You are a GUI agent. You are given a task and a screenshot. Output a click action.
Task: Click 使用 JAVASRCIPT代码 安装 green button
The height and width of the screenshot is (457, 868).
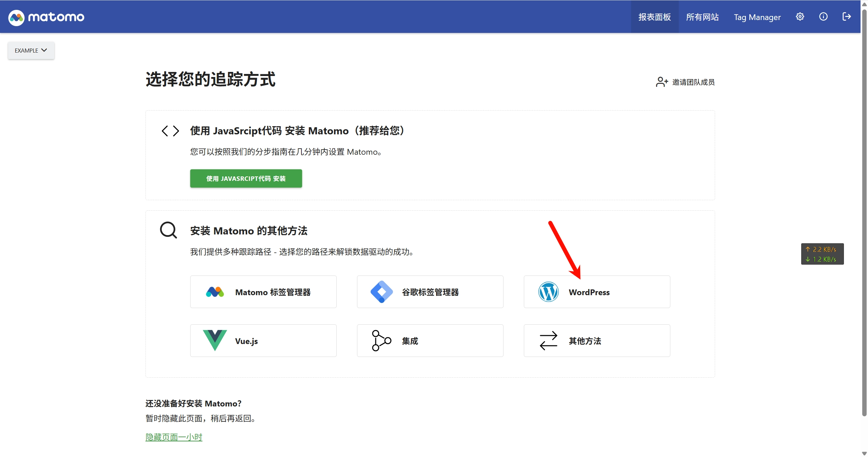[246, 178]
